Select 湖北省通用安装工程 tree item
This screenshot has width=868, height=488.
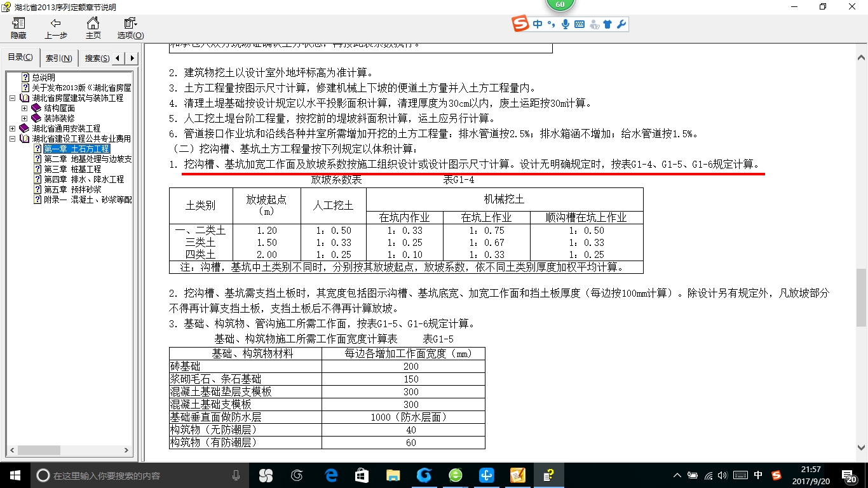(66, 128)
